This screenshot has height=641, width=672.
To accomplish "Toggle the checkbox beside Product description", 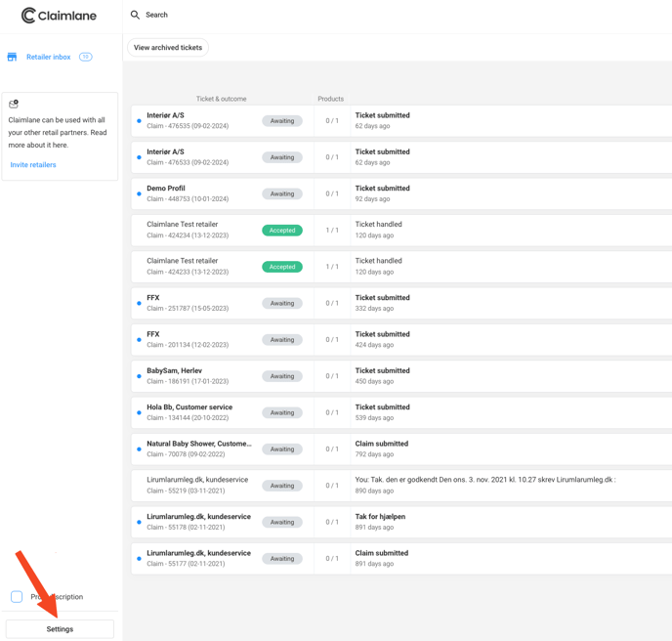I will click(x=17, y=596).
